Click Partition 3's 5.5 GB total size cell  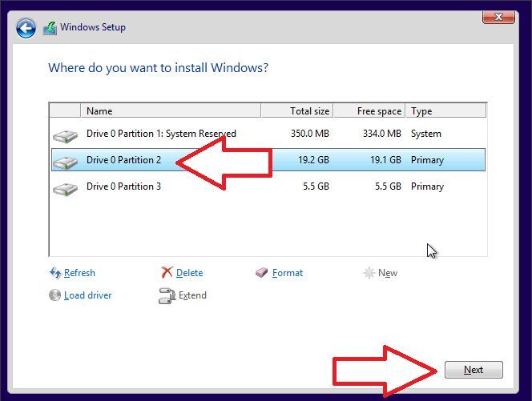(316, 186)
